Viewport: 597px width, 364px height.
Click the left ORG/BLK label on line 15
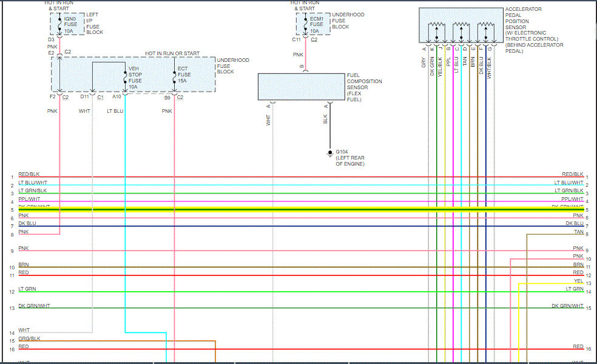[29, 338]
